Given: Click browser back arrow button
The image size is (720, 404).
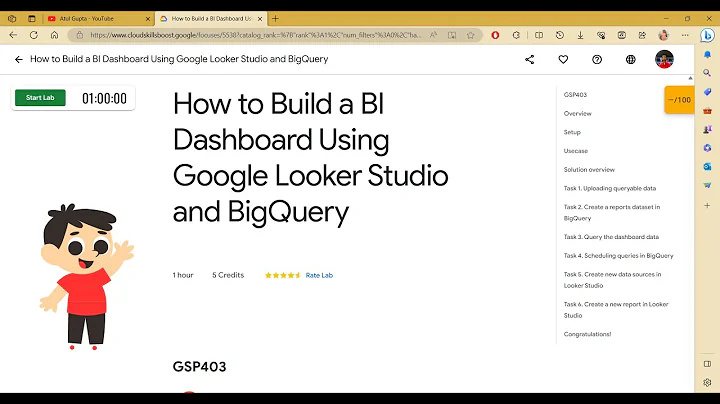Looking at the screenshot, I should click(x=13, y=35).
